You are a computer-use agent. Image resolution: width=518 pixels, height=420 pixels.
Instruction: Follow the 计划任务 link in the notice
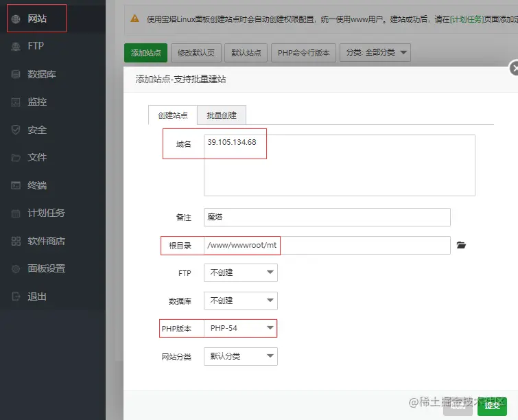pyautogui.click(x=467, y=19)
